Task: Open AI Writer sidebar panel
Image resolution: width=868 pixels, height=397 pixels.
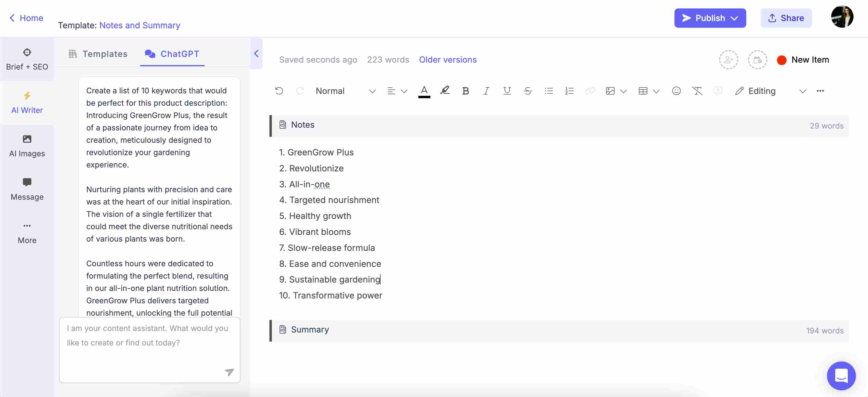Action: (x=27, y=103)
